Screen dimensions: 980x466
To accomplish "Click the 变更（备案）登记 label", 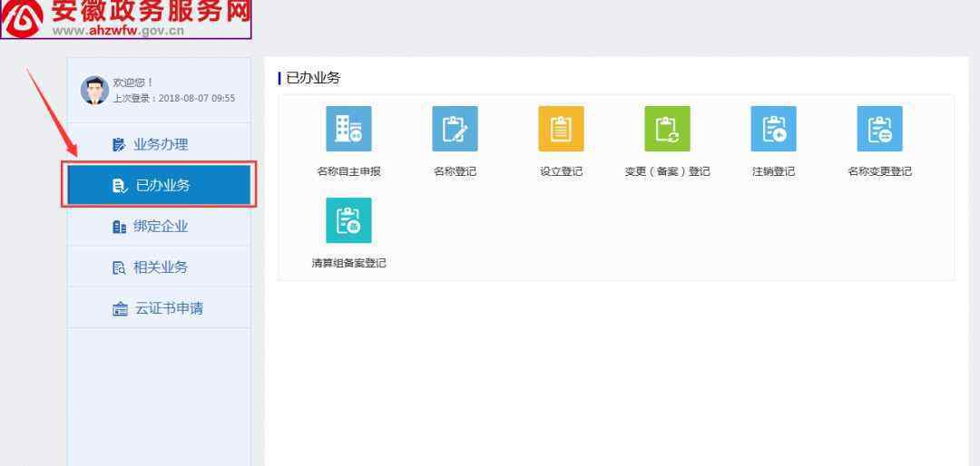I will (x=668, y=171).
